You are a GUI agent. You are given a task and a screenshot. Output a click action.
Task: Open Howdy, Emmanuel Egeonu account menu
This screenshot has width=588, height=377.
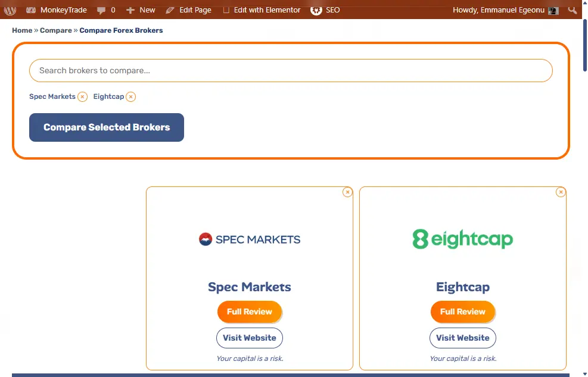pyautogui.click(x=506, y=10)
